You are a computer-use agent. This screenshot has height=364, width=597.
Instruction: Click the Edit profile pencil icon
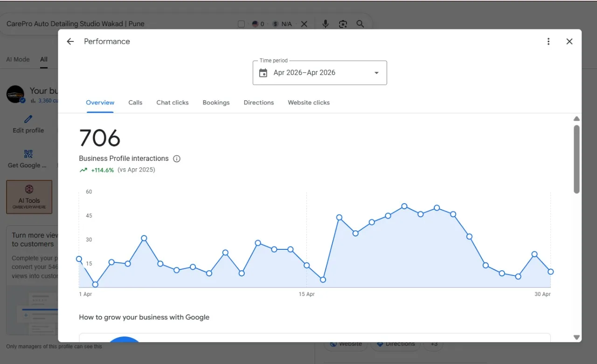[x=28, y=119]
